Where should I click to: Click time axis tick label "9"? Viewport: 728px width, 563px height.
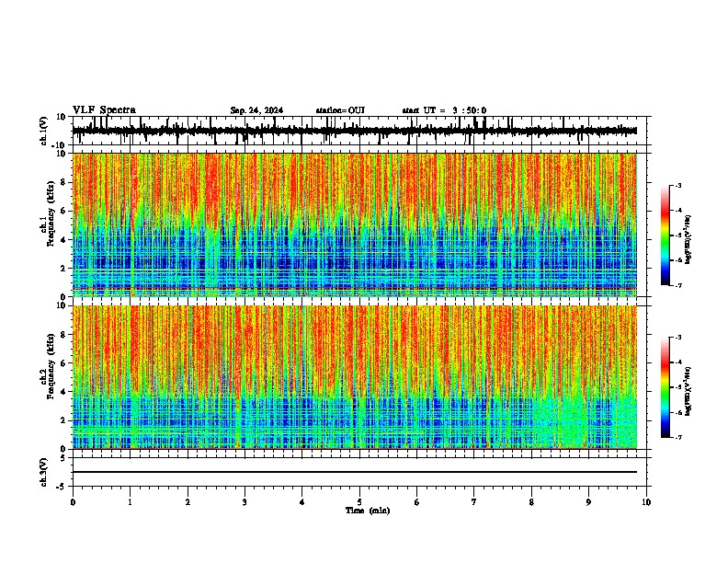(x=588, y=502)
